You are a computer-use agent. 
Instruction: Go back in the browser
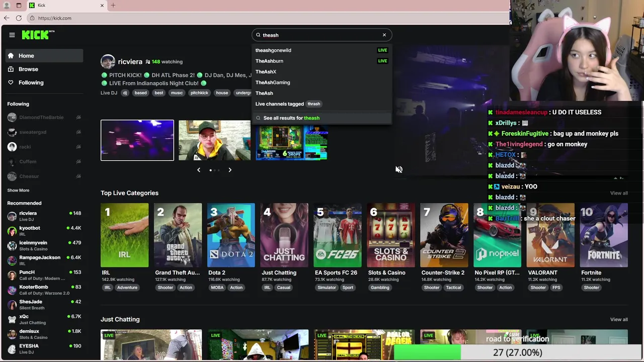pyautogui.click(x=7, y=18)
